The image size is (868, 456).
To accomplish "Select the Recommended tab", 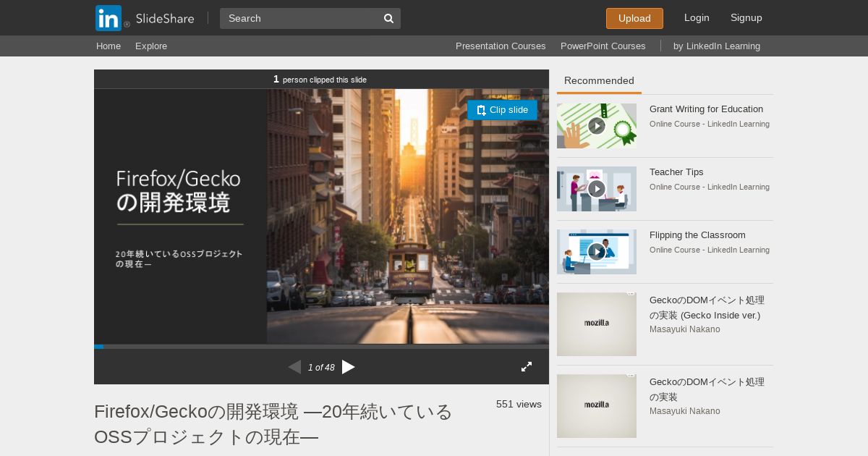I will pos(599,81).
